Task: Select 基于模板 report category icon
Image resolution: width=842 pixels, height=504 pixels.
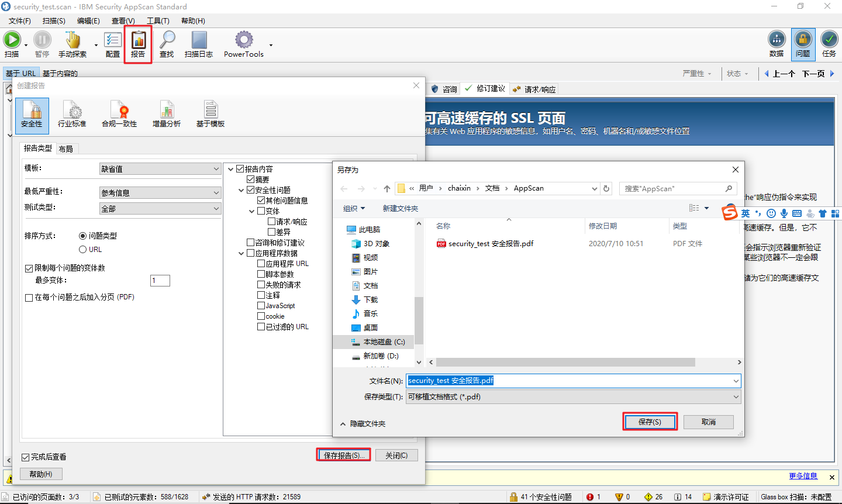Action: (x=210, y=114)
